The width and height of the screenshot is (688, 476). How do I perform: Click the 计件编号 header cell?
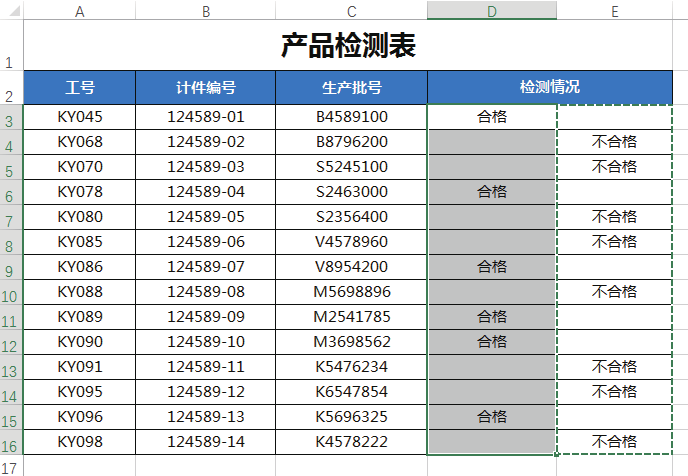tap(205, 87)
